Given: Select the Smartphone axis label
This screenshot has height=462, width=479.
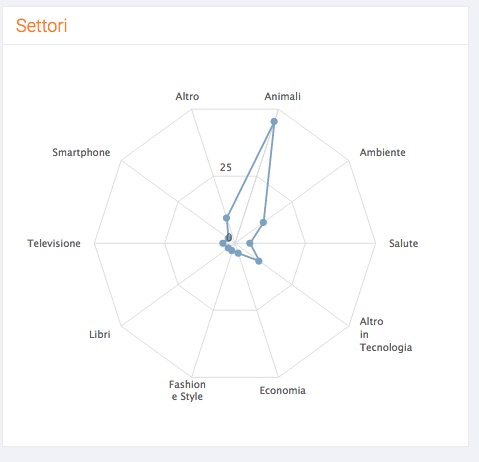Looking at the screenshot, I should point(81,152).
